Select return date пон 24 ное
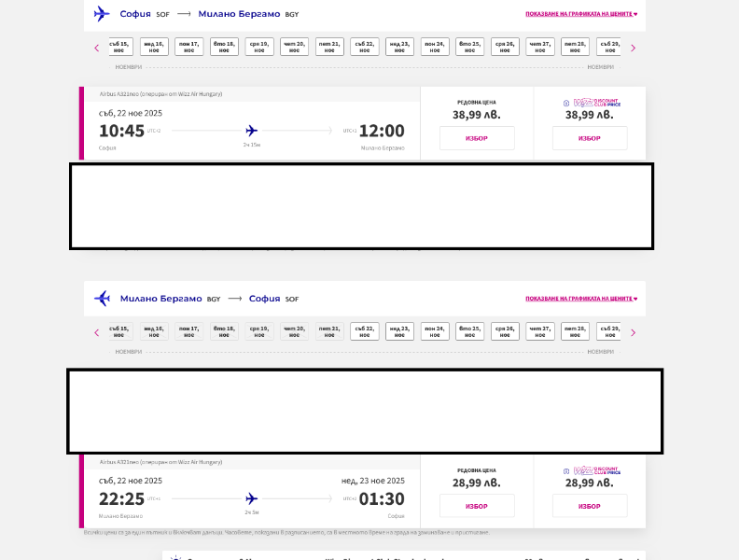 [435, 331]
